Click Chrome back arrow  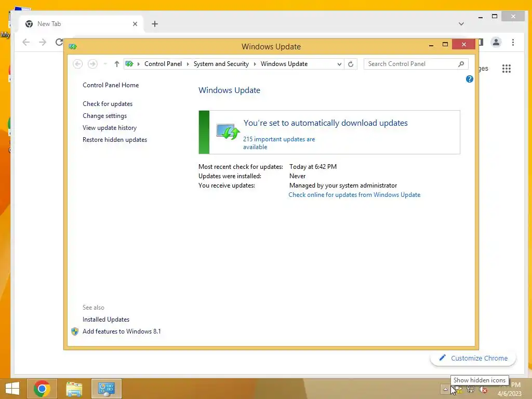pyautogui.click(x=26, y=42)
